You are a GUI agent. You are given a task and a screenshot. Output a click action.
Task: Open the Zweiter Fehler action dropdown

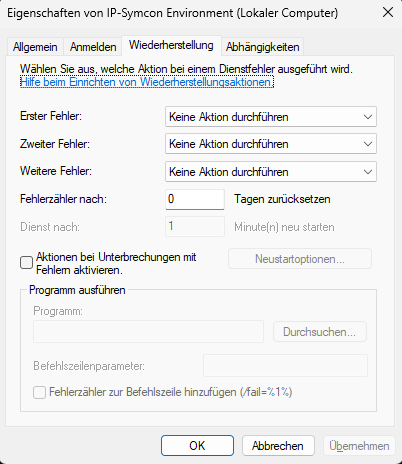coord(271,144)
